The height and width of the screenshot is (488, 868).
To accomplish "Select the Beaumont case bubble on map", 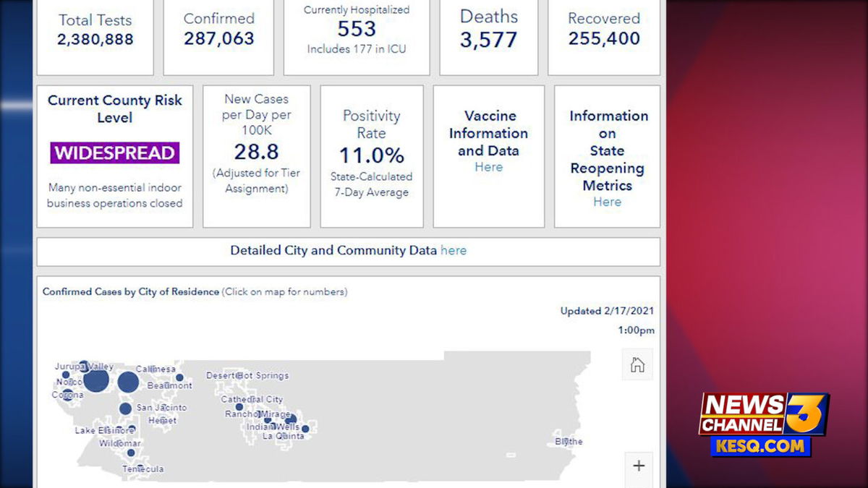I will tap(179, 377).
